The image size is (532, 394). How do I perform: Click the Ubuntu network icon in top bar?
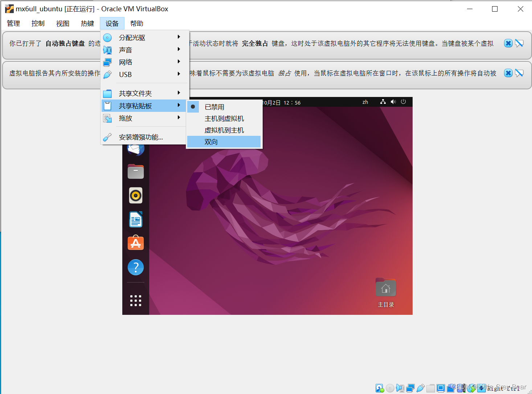pyautogui.click(x=383, y=102)
